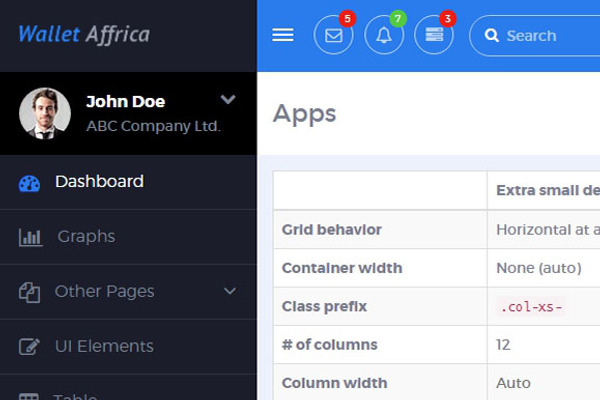Image resolution: width=600 pixels, height=400 pixels.
Task: Click the UI Elements edit icon
Action: pos(29,346)
